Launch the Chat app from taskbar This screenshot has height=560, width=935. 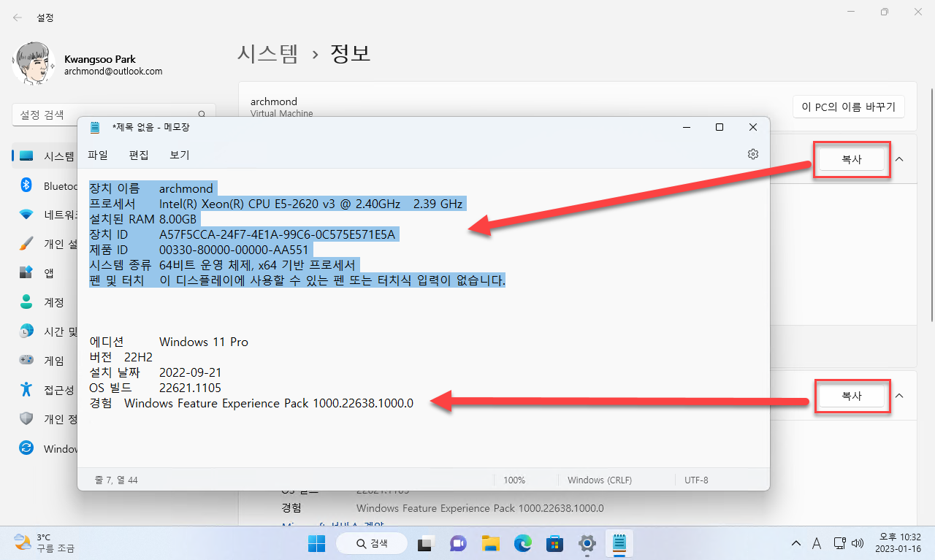458,543
